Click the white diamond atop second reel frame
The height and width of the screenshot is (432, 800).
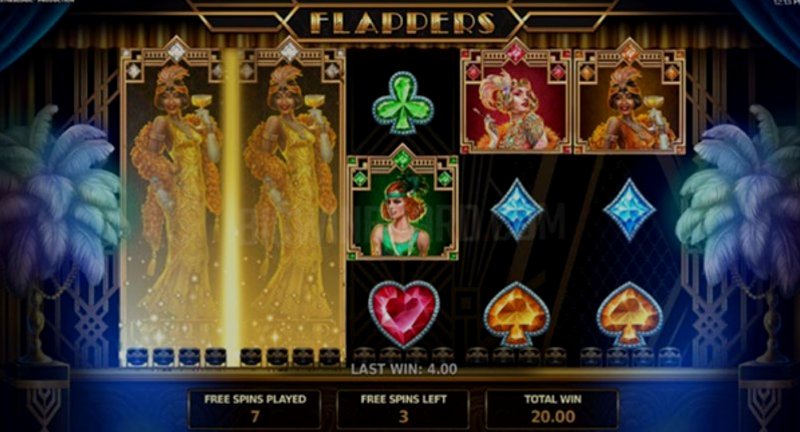pos(289,51)
